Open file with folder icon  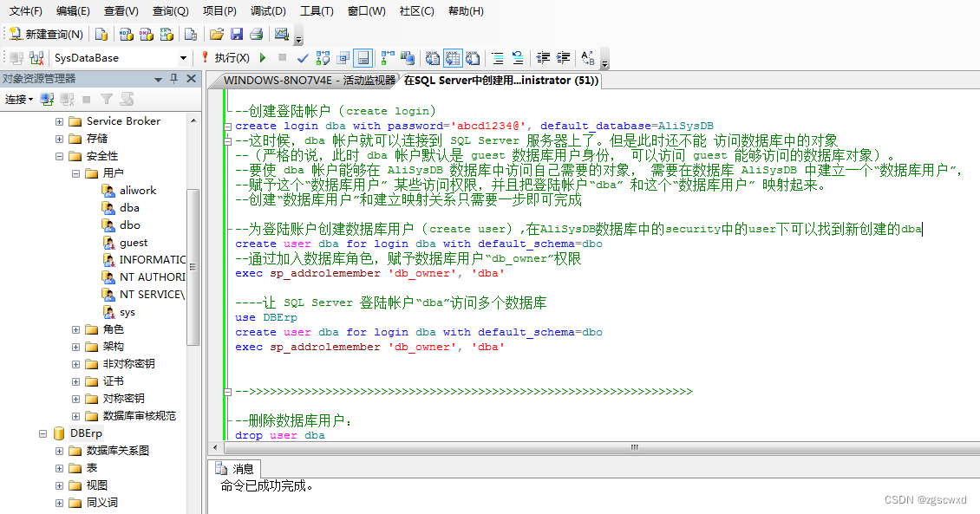click(x=216, y=35)
